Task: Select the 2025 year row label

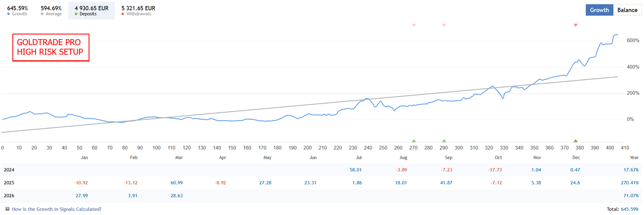Action: (x=9, y=183)
